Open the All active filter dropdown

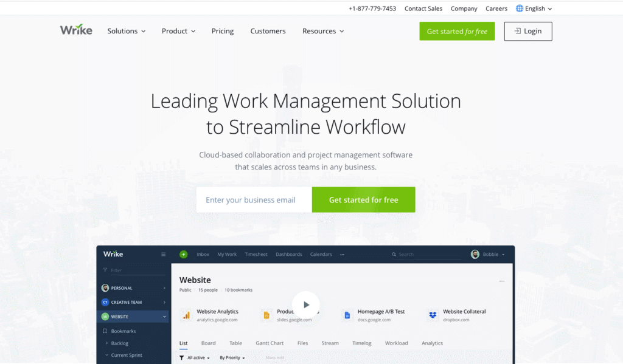tap(198, 358)
